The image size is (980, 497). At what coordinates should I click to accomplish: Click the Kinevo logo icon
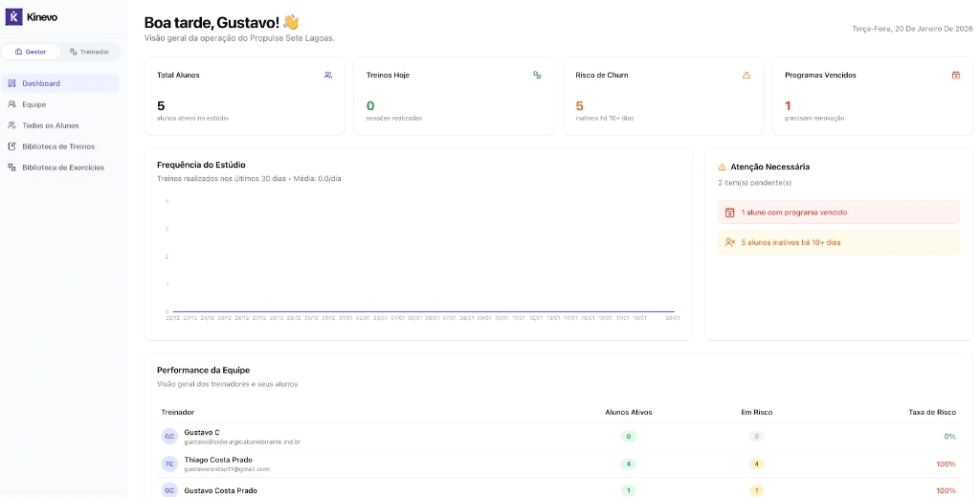pyautogui.click(x=13, y=17)
